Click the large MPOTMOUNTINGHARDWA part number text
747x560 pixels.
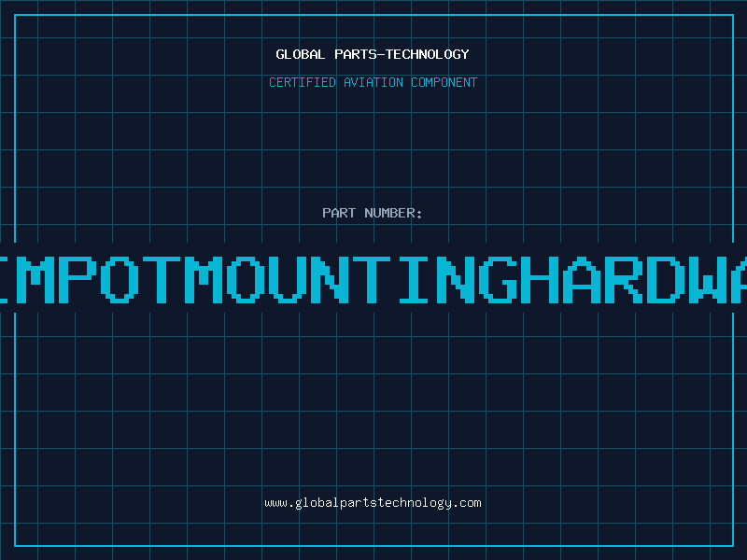click(373, 279)
